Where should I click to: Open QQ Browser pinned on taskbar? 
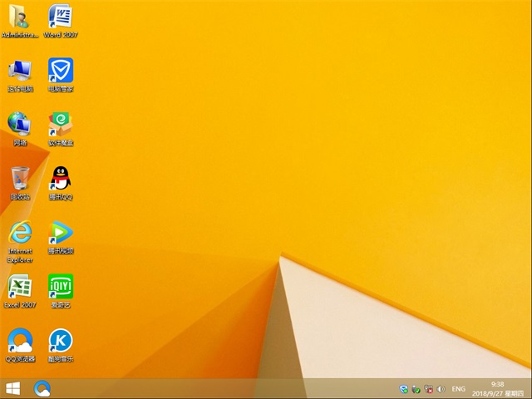click(x=42, y=388)
